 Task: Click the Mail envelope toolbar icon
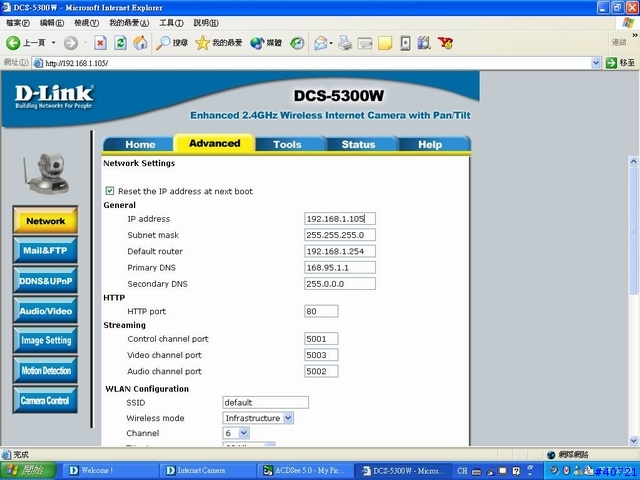click(x=321, y=43)
